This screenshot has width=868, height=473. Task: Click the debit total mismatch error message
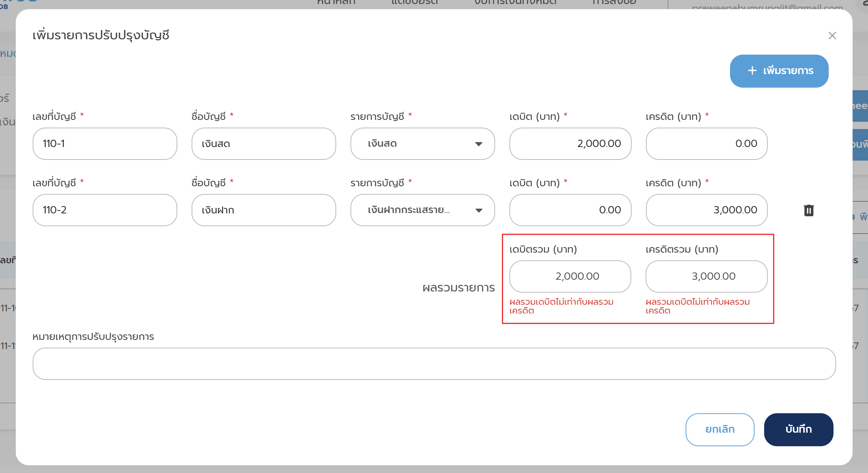(561, 306)
